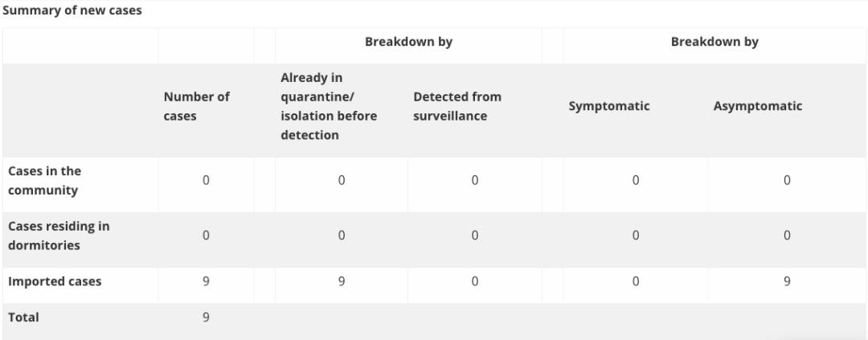Select the "Detected from surveillance" column header

pyautogui.click(x=457, y=106)
